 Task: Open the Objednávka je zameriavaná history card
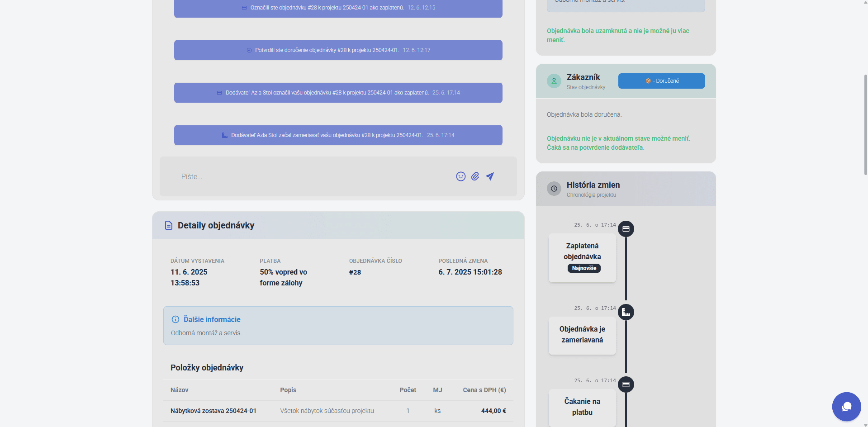coord(582,335)
